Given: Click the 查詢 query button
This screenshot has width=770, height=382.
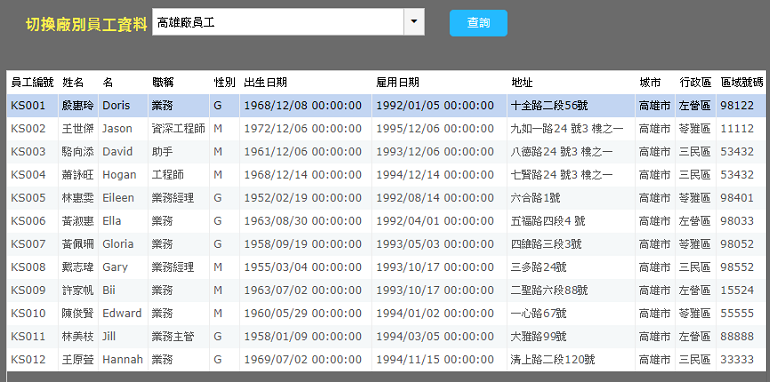Looking at the screenshot, I should [478, 23].
